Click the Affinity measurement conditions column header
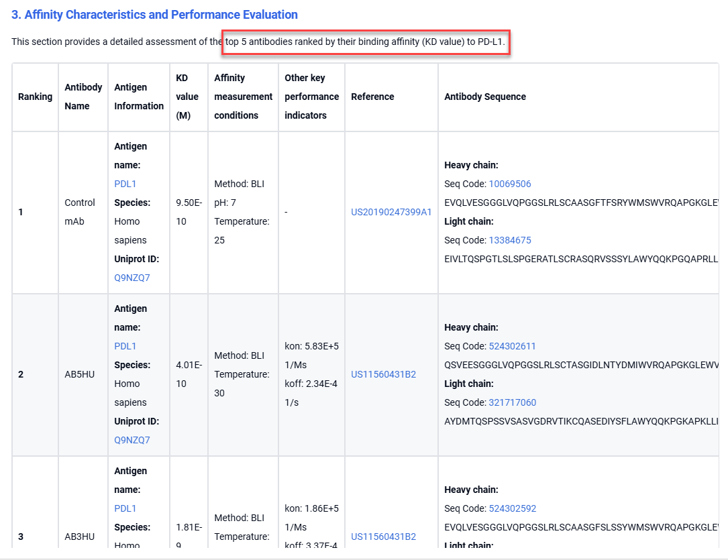The image size is (728, 560). [243, 97]
